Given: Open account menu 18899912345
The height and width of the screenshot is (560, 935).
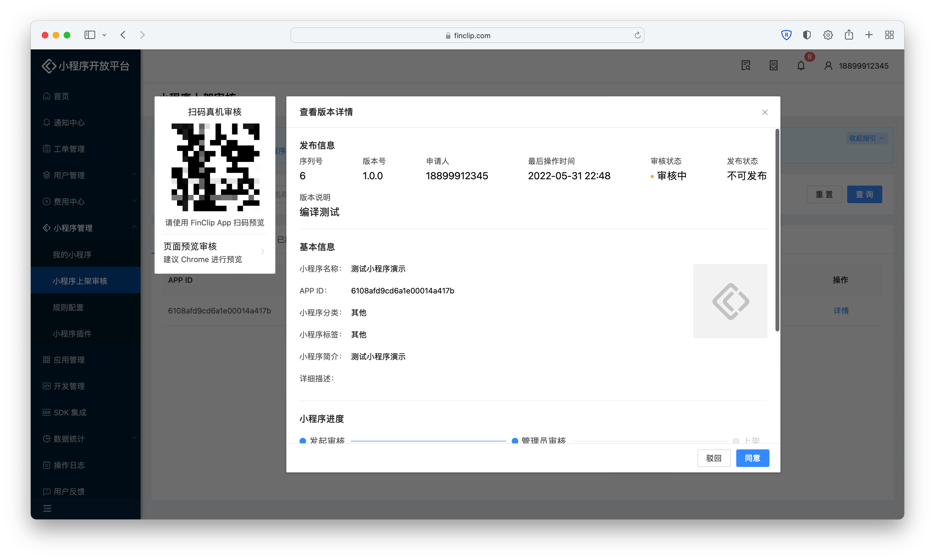Looking at the screenshot, I should 863,66.
